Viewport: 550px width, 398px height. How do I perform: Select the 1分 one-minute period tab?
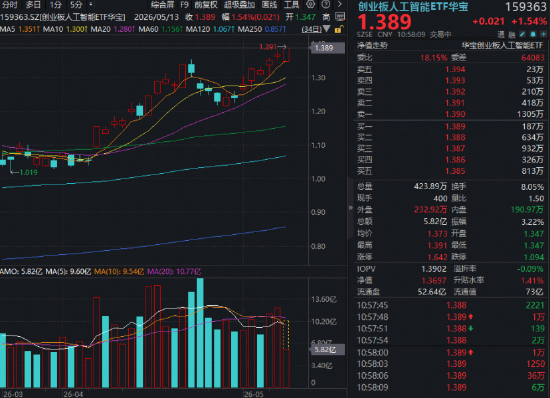pos(55,5)
